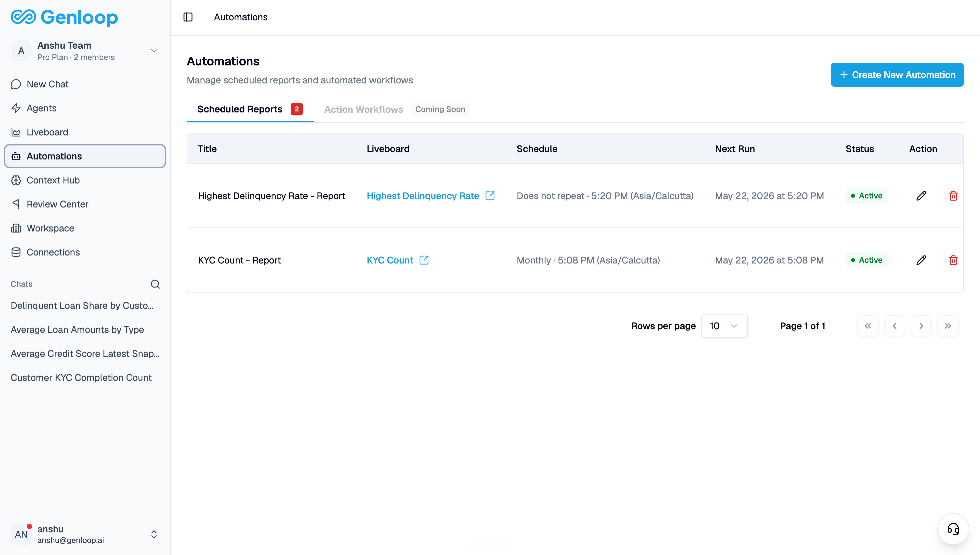Click the Title column header
The width and height of the screenshot is (980, 555).
[207, 149]
